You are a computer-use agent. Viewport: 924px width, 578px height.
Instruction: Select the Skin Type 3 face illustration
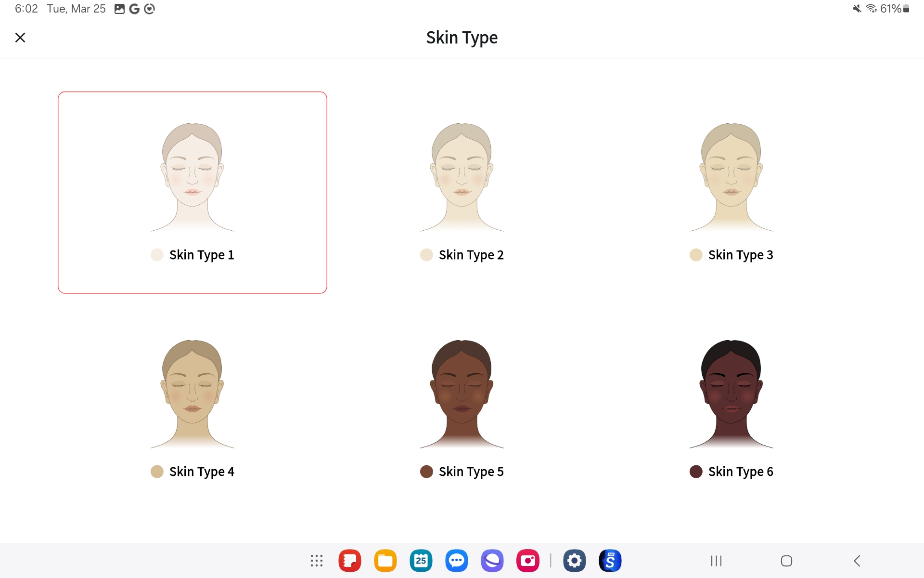point(731,177)
